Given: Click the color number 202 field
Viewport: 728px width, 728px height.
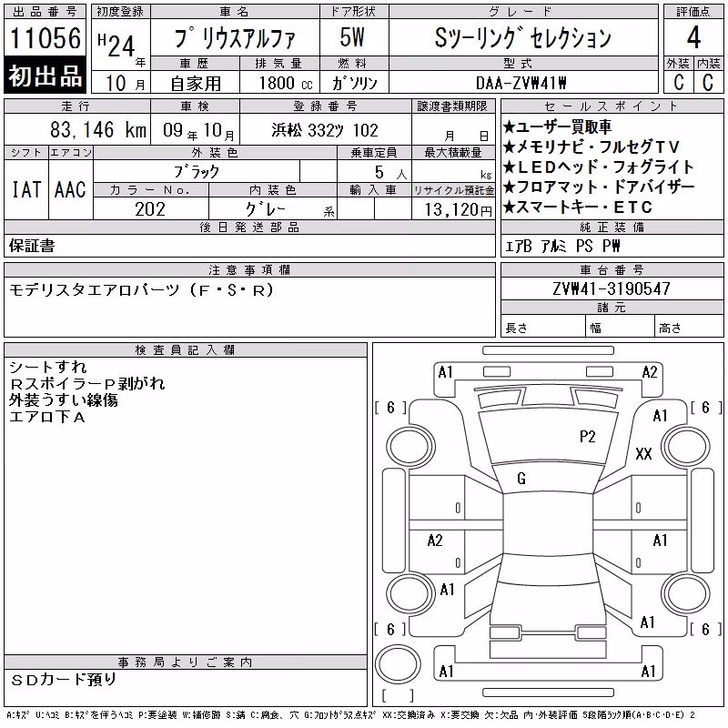Looking at the screenshot, I should (x=150, y=209).
